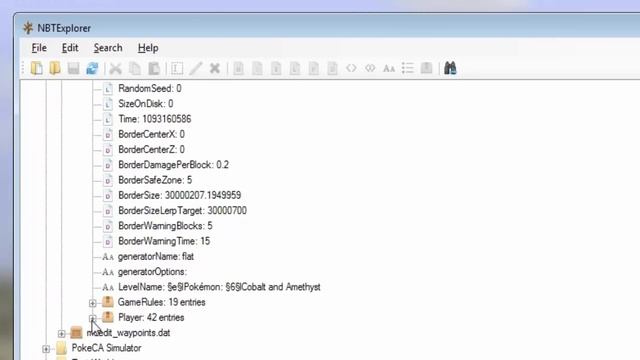Click the mcedit_waypoints.dat file icon
The height and width of the screenshot is (360, 640).
pyautogui.click(x=76, y=333)
